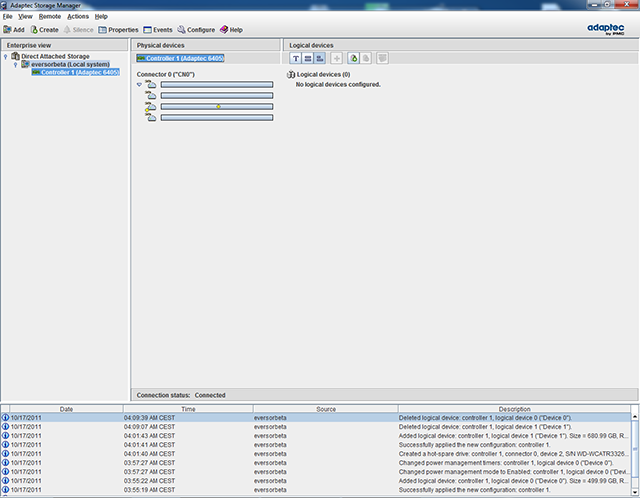The width and height of the screenshot is (640, 498).
Task: Select event at 04:09:39 AM CEST
Action: point(316,418)
